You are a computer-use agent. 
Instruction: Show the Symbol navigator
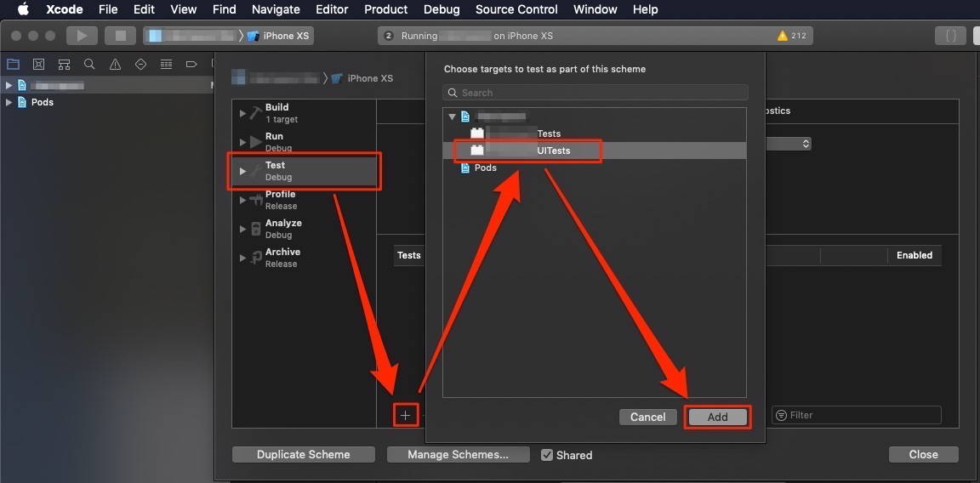click(64, 64)
